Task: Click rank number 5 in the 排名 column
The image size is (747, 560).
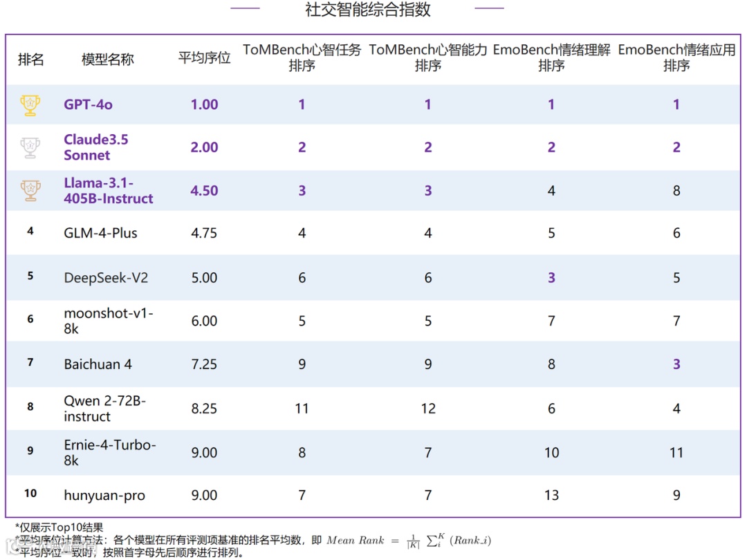Action: pyautogui.click(x=30, y=276)
